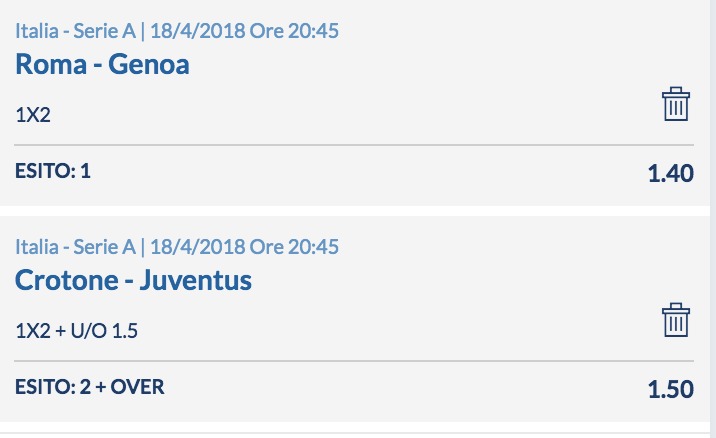This screenshot has height=438, width=716.
Task: Remove the Crotone - Juventus selection
Action: 676,320
